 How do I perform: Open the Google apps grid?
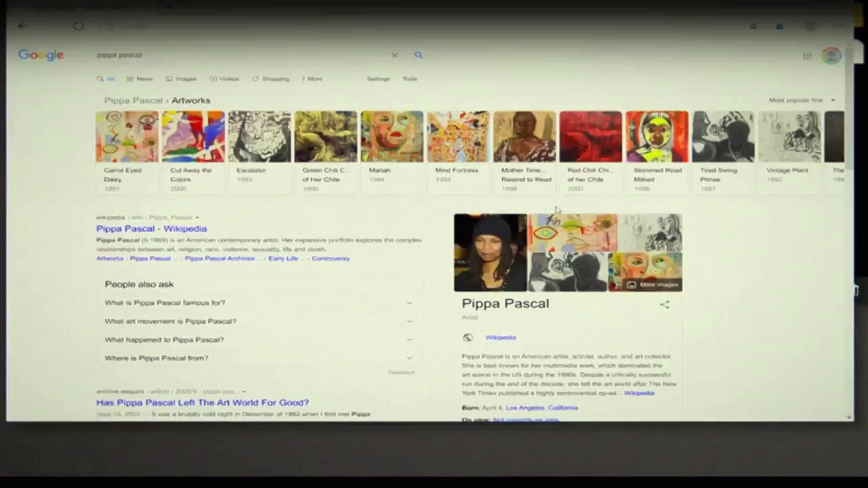coord(807,56)
